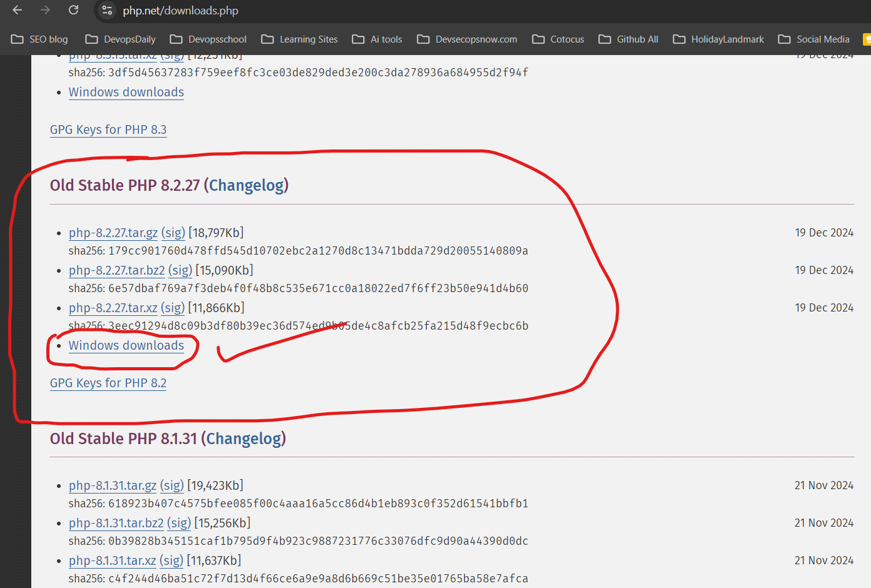Reload the php.net downloads page
The width and height of the screenshot is (871, 588).
pyautogui.click(x=73, y=10)
